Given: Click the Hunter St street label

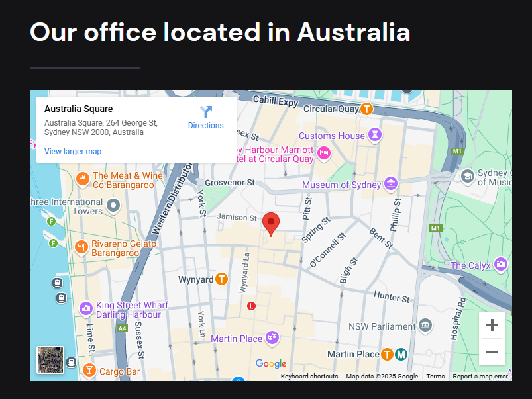Looking at the screenshot, I should click(x=392, y=297).
